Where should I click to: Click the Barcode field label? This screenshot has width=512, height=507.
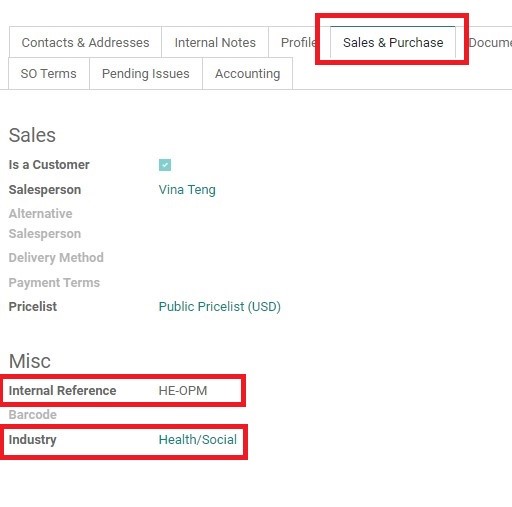[33, 415]
